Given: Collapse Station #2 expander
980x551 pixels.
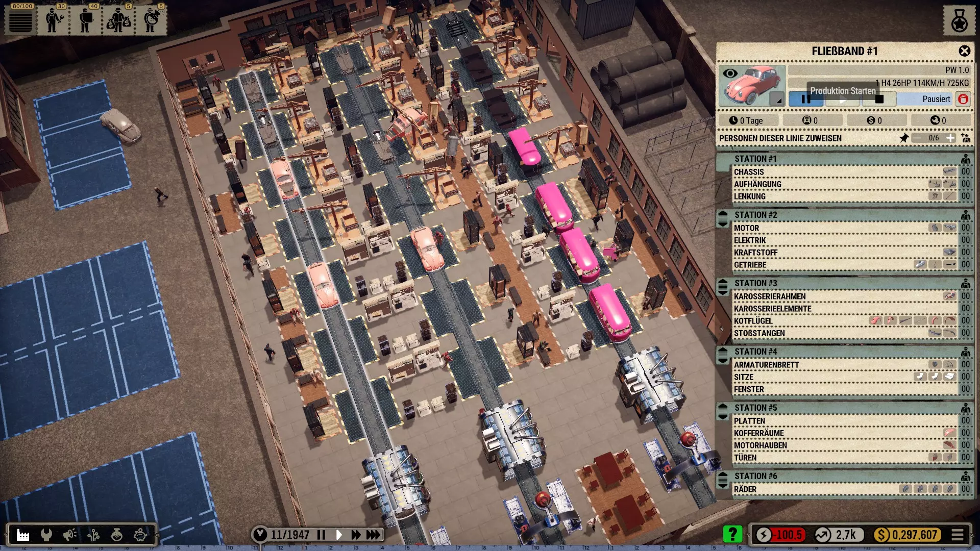Looking at the screenshot, I should tap(722, 219).
